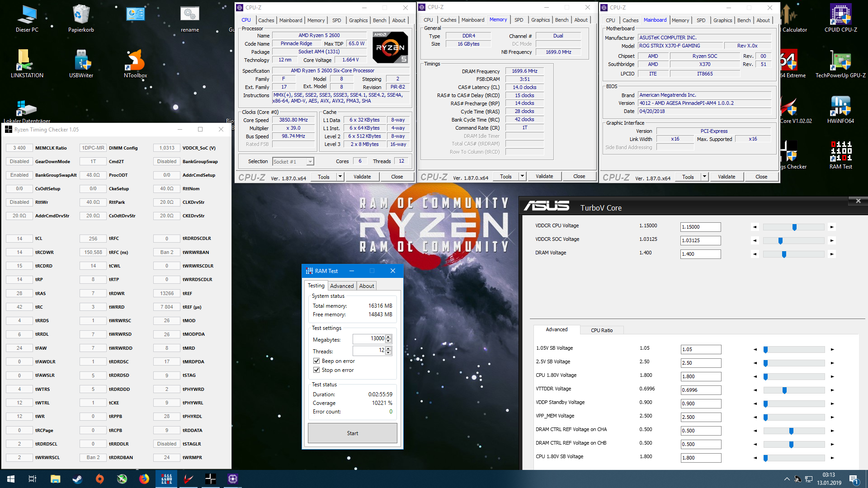The image size is (868, 488).
Task: Click the orange taskbar icon beside Steam
Action: coord(99,479)
